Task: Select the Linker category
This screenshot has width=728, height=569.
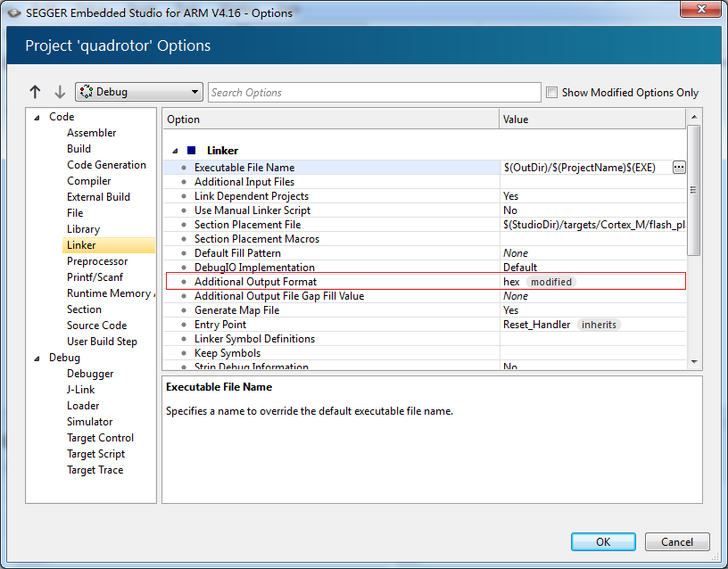Action: (109, 245)
